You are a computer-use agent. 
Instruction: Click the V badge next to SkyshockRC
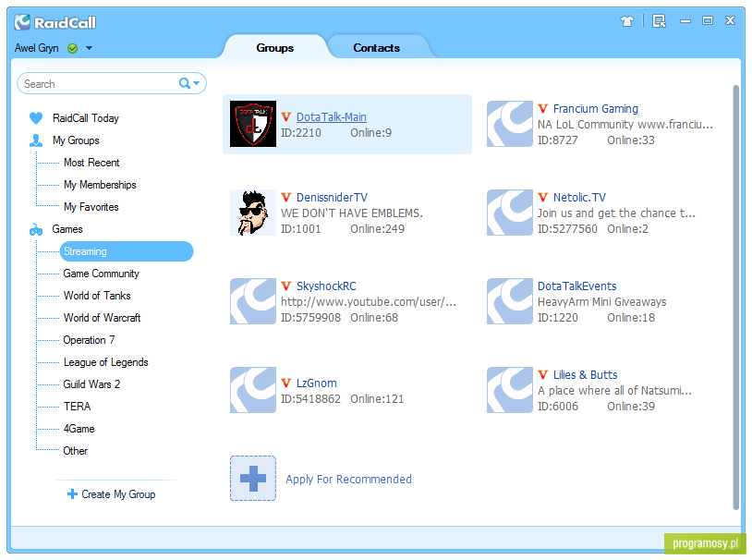tap(286, 286)
